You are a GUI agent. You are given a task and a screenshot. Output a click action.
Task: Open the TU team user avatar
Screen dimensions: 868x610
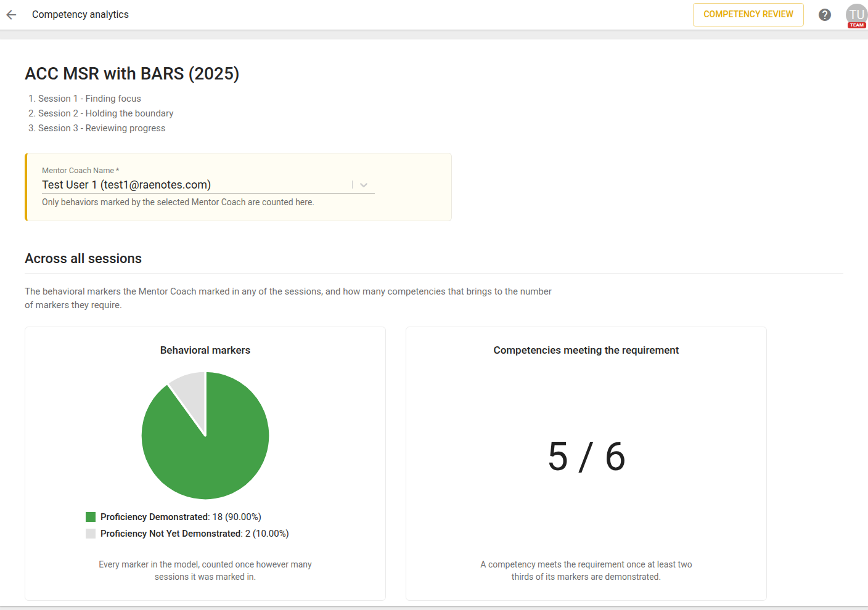tap(856, 15)
